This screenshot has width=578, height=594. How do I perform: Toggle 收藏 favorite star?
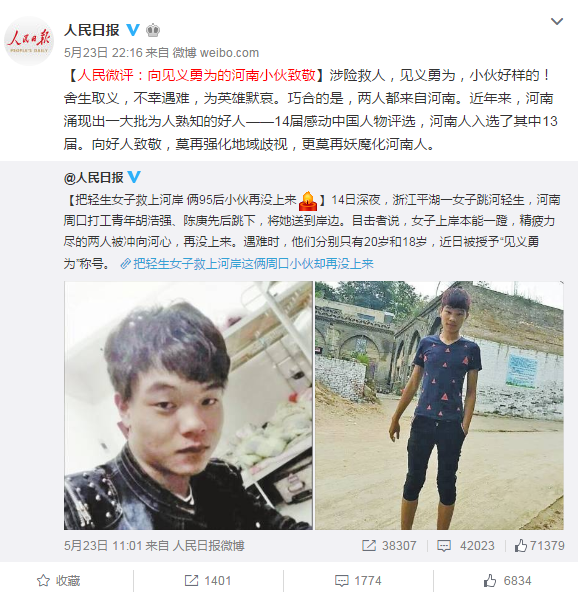pyautogui.click(x=59, y=581)
